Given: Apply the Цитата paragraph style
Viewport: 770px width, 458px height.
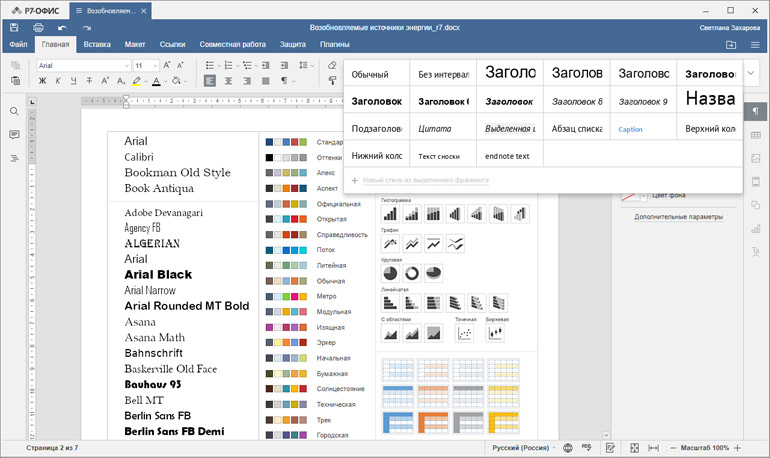Looking at the screenshot, I should click(435, 129).
